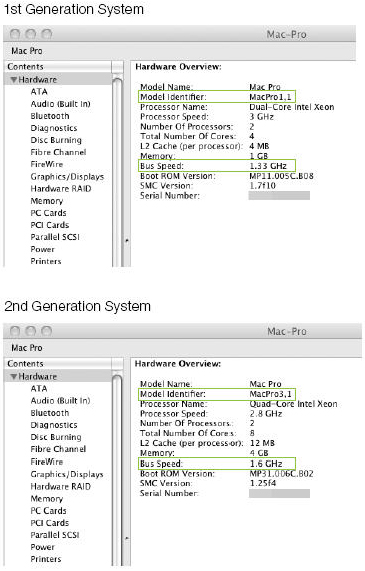
Task: Select FireWire in the top window sidebar
Action: tap(47, 164)
